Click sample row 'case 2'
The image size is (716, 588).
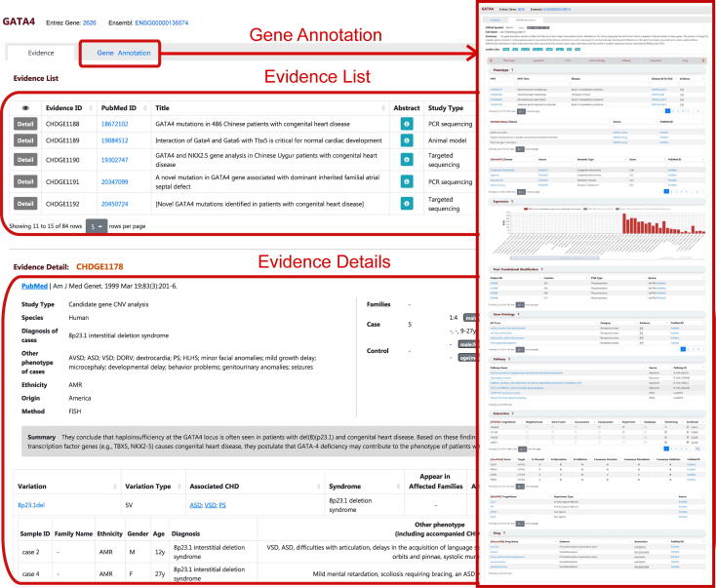click(247, 552)
